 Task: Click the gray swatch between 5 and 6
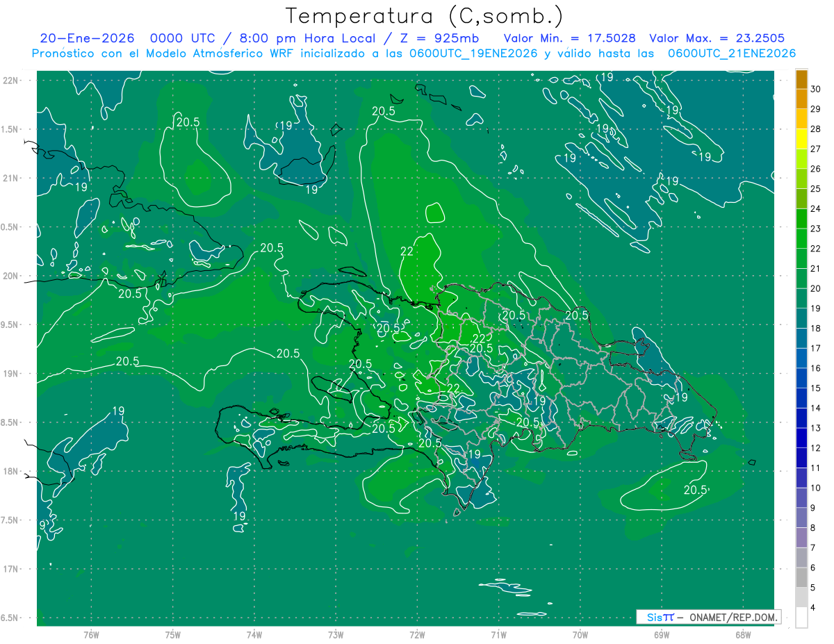[801, 577]
